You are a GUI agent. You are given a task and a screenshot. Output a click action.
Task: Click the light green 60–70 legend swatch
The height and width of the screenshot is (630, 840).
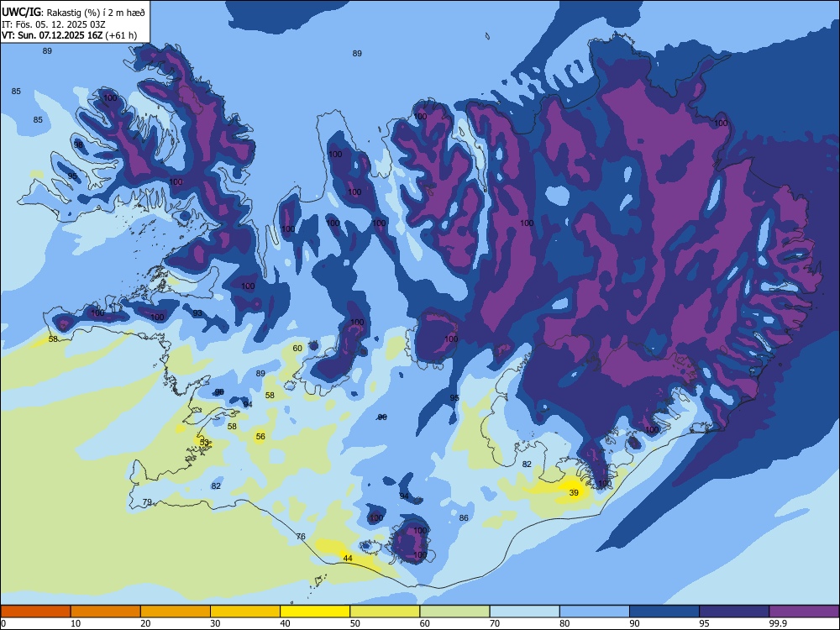(454, 612)
